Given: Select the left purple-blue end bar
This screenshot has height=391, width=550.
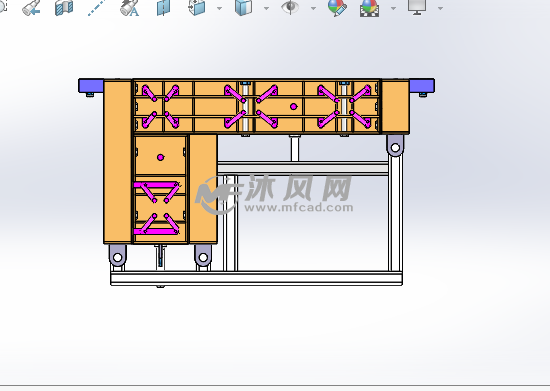Looking at the screenshot, I should [91, 86].
